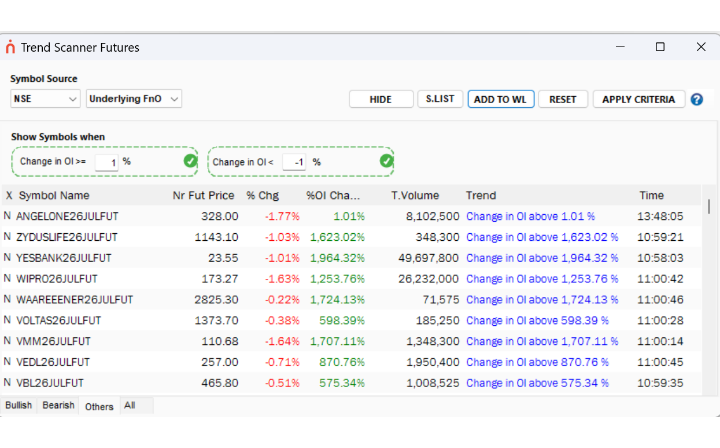Select the VEDL26JULFUT symbol

(53, 362)
